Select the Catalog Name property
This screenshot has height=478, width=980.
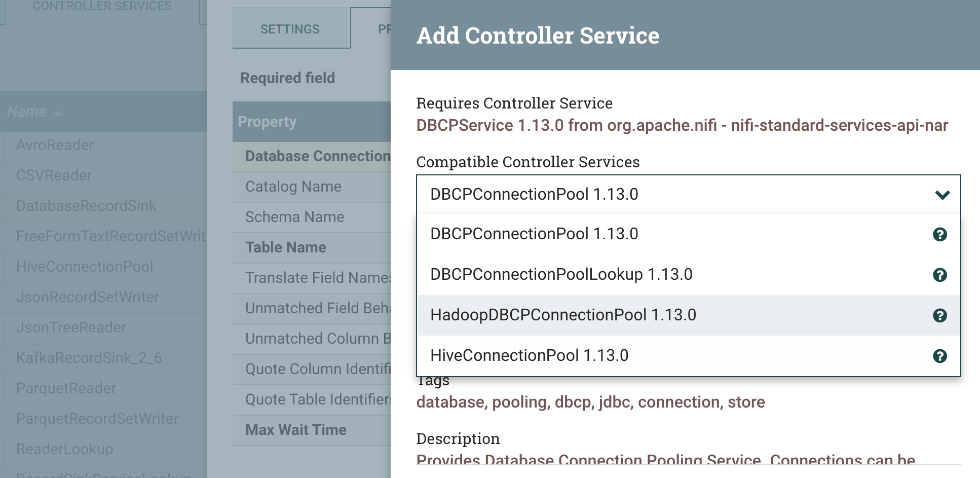(293, 187)
